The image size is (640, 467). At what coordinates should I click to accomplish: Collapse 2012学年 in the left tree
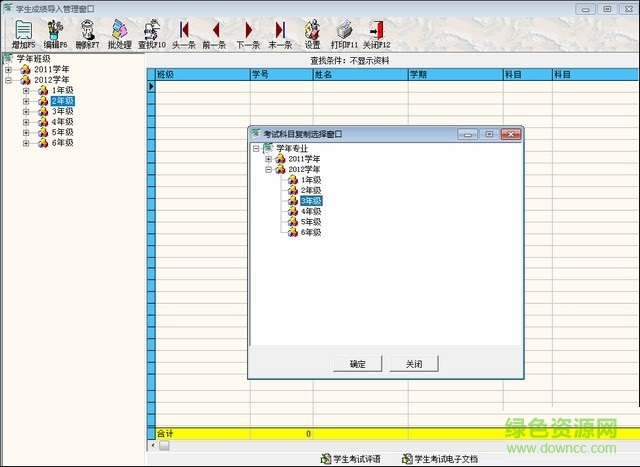9,80
